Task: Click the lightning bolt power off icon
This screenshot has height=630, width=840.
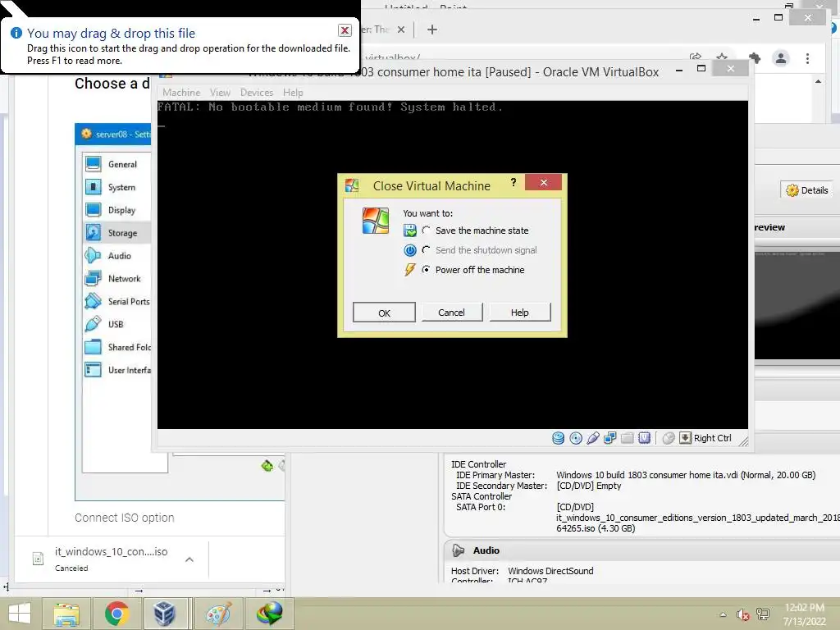Action: [x=410, y=269]
